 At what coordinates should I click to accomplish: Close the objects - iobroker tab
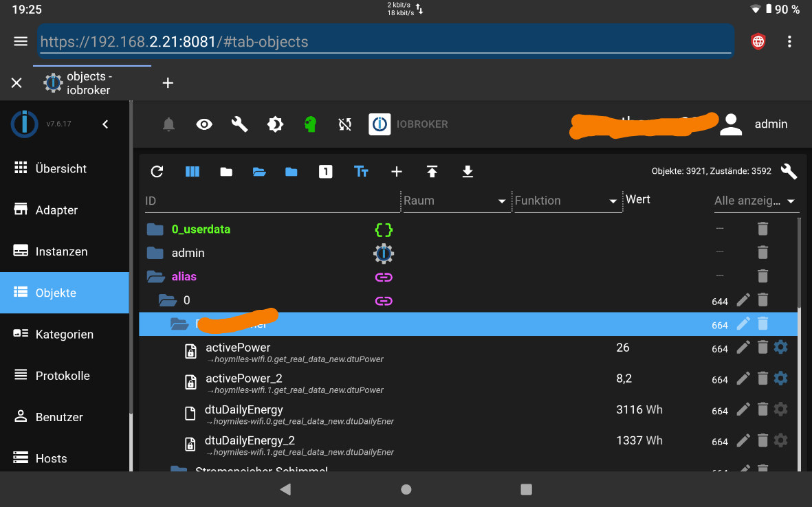pos(17,82)
